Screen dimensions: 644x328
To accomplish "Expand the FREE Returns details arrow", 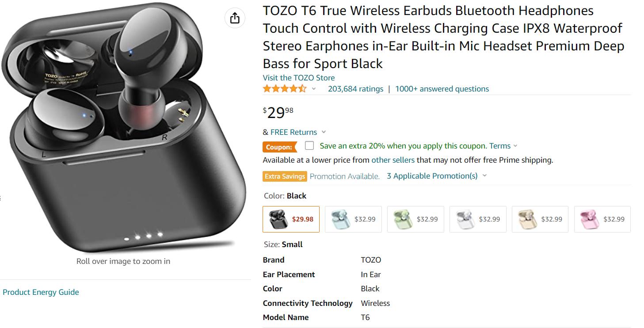I will tap(324, 132).
